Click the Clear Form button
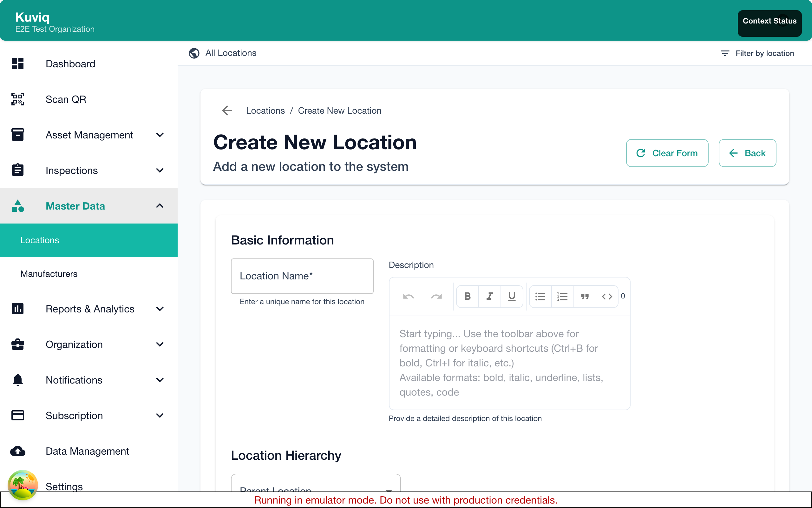The height and width of the screenshot is (508, 812). click(x=667, y=153)
